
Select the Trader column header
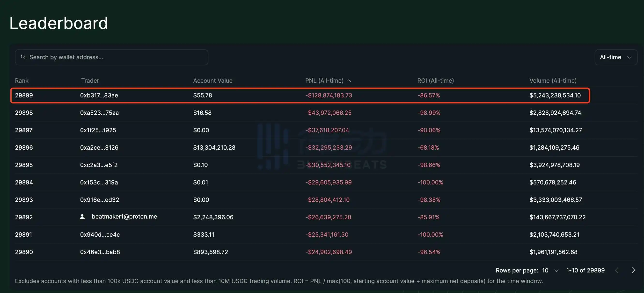[x=90, y=81]
